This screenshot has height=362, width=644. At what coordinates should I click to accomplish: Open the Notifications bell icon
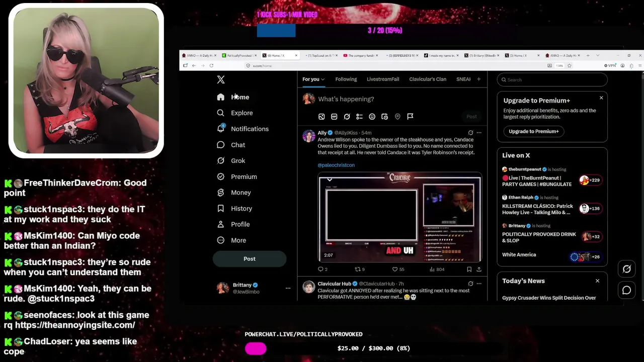tap(220, 129)
